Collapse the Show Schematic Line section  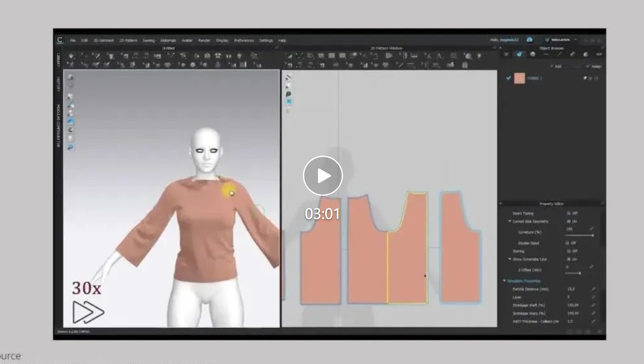pos(510,259)
